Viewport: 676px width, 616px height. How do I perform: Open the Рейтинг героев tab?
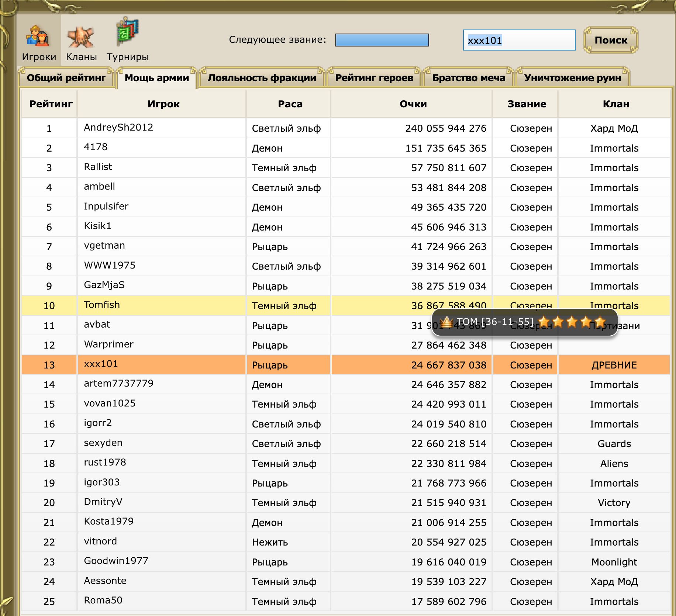374,78
